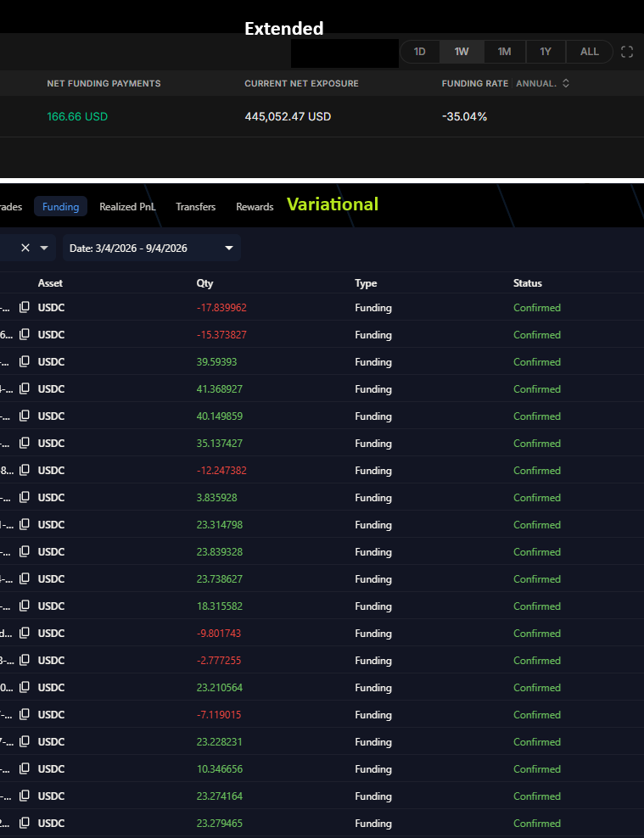This screenshot has height=838, width=644.
Task: Switch to the Realized PnL tab
Action: pyautogui.click(x=127, y=207)
